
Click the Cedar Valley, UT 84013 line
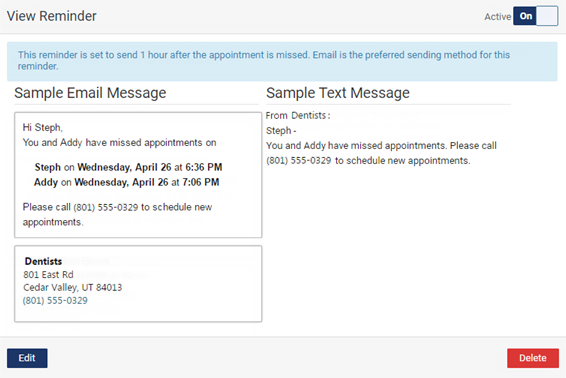point(73,287)
